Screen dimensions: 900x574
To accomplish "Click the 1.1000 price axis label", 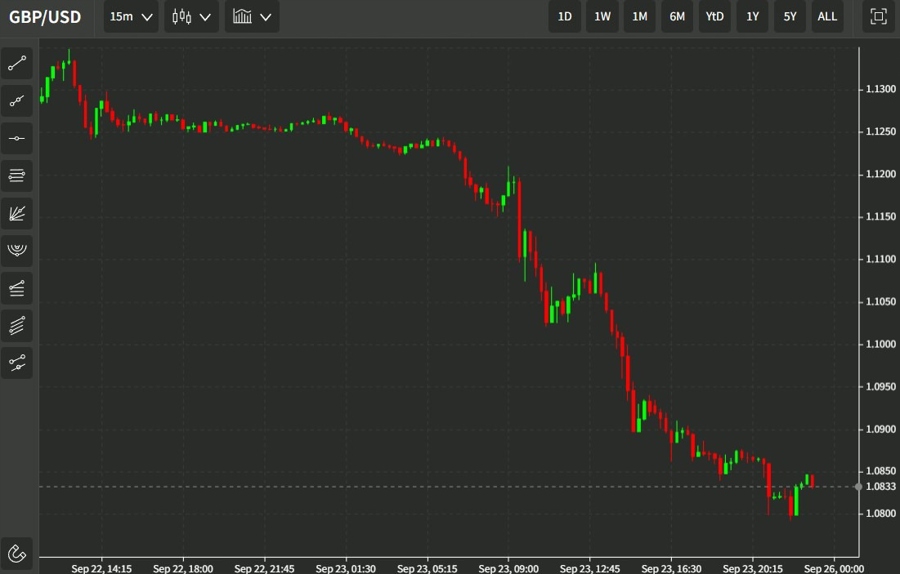I will pyautogui.click(x=880, y=344).
